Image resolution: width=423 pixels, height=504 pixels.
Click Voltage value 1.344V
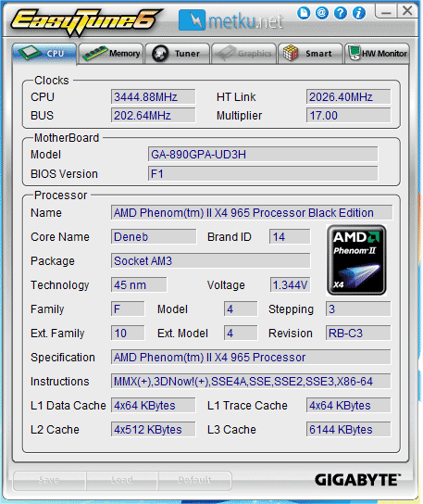click(x=290, y=284)
